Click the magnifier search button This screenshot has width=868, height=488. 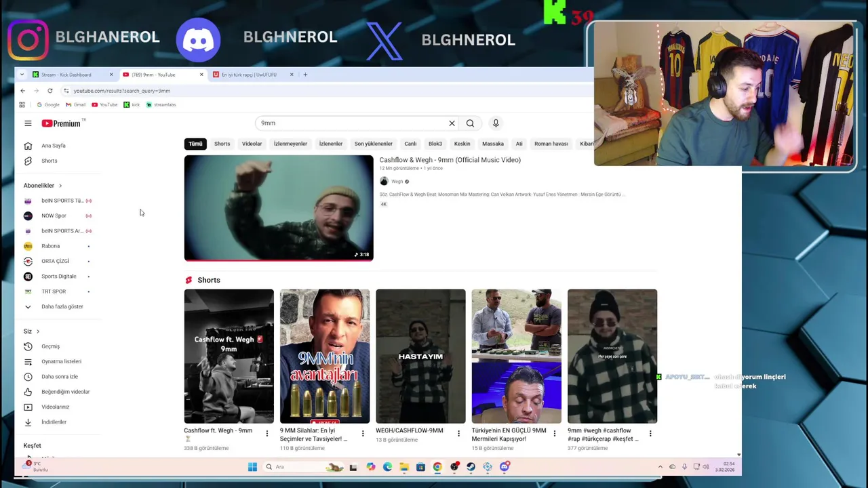(470, 123)
